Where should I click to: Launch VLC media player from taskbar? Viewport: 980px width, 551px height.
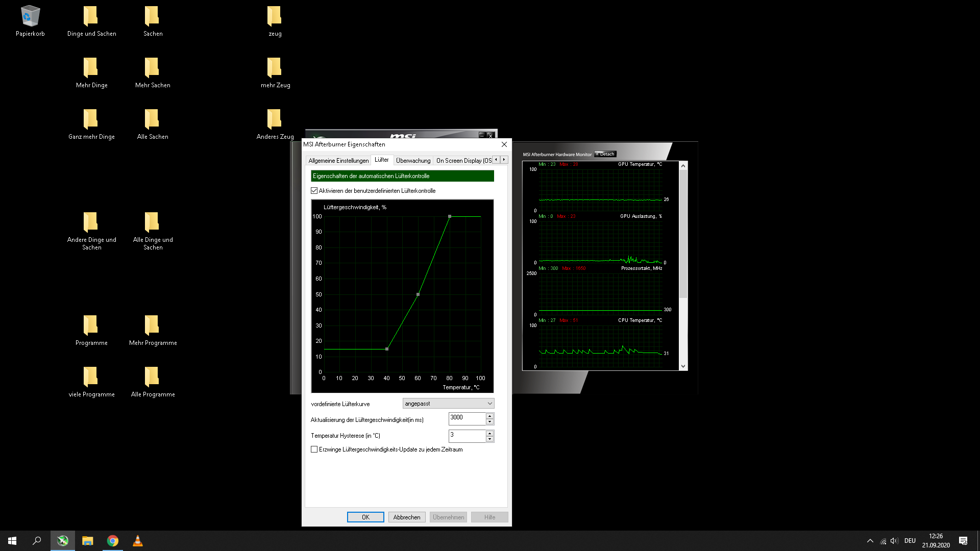tap(138, 541)
